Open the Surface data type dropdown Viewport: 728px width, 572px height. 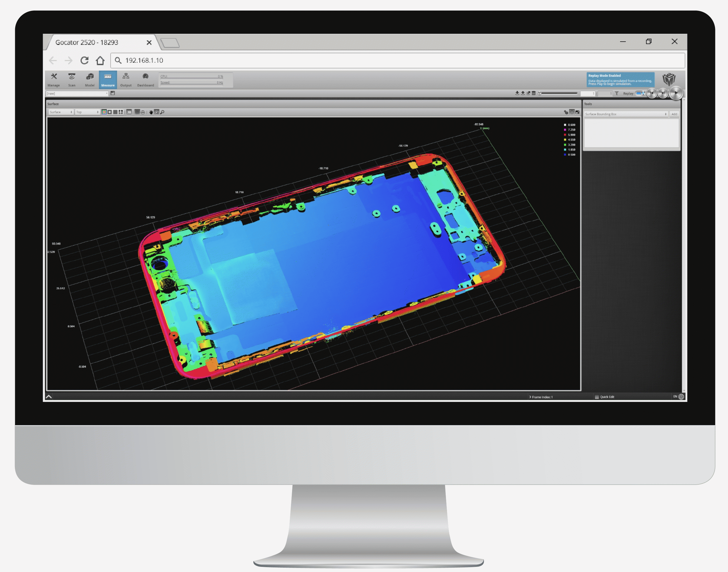61,112
